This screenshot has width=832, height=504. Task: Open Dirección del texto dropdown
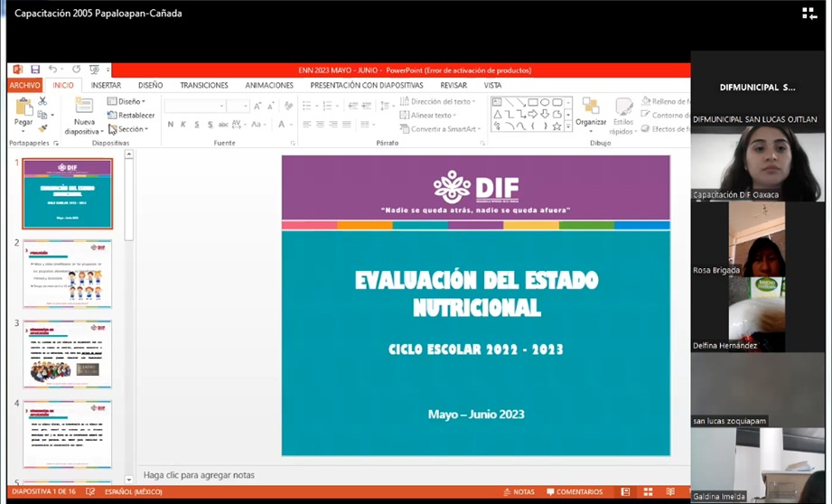point(438,101)
